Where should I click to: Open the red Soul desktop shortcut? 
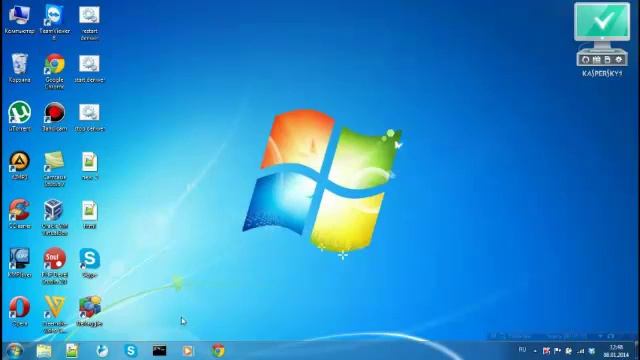pyautogui.click(x=54, y=266)
